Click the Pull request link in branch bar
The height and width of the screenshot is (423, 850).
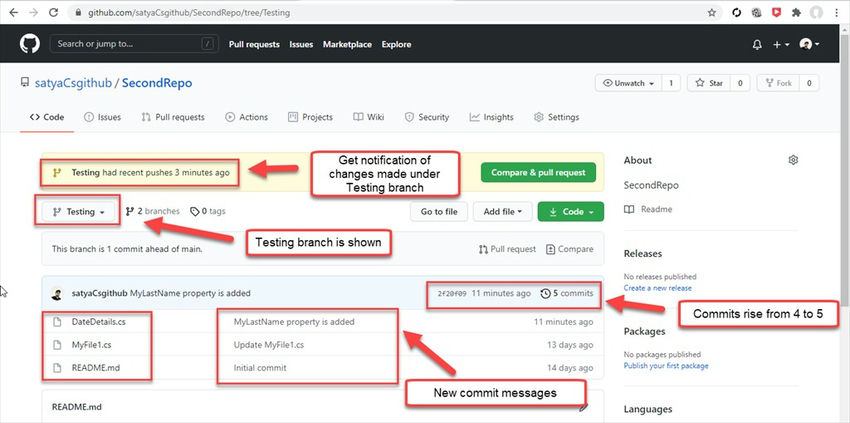click(x=507, y=249)
